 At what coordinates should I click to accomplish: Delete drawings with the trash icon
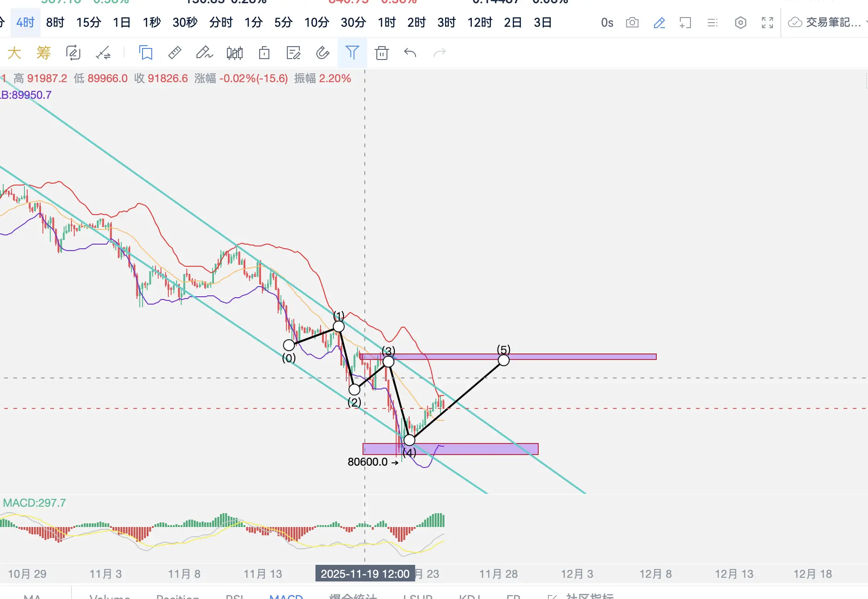click(382, 53)
